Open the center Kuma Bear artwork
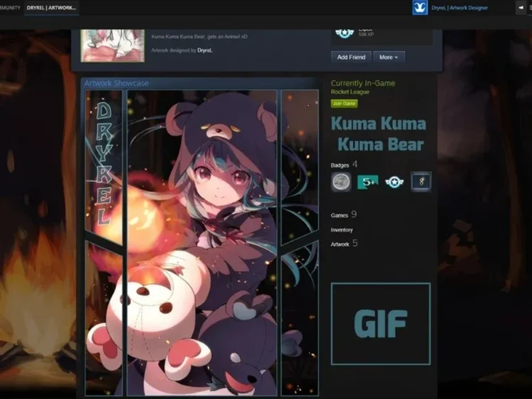 pos(202,243)
